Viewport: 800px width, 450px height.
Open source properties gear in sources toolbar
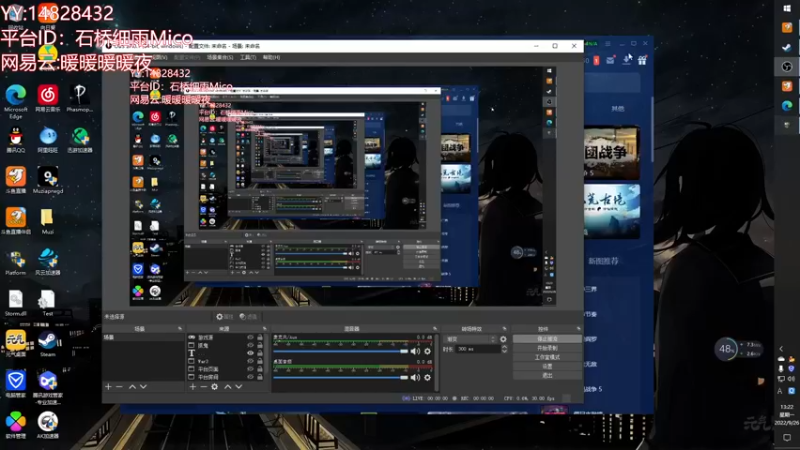[x=215, y=387]
